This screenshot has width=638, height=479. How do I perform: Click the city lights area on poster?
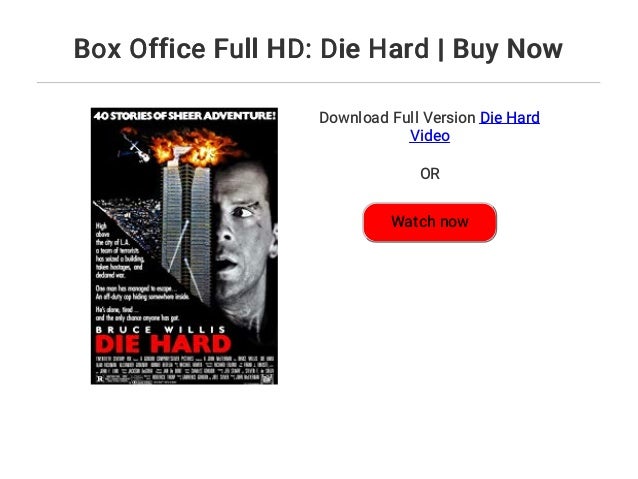pyautogui.click(x=129, y=220)
